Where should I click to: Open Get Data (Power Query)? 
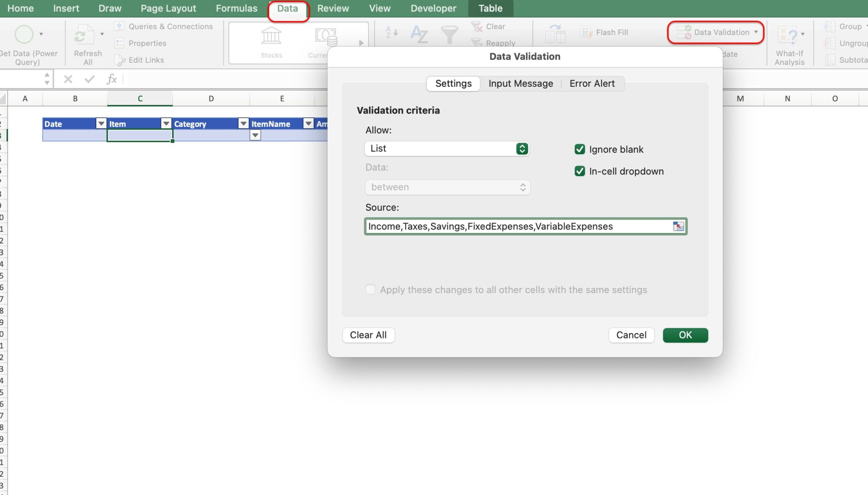24,35
